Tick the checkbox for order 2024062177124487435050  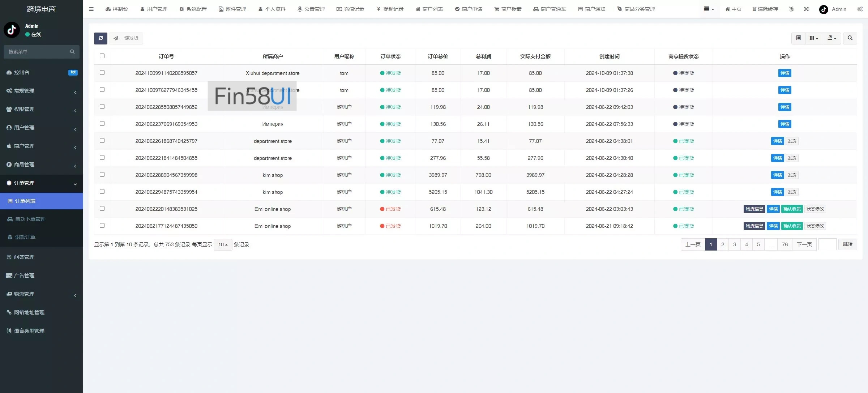click(x=102, y=226)
